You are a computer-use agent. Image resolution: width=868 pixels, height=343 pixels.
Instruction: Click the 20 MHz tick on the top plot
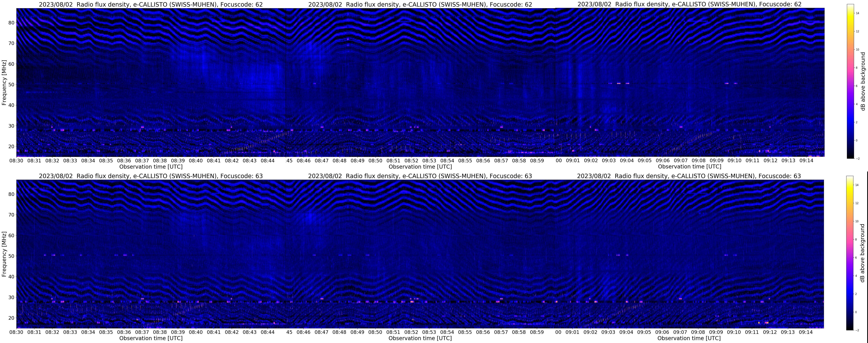tap(12, 146)
